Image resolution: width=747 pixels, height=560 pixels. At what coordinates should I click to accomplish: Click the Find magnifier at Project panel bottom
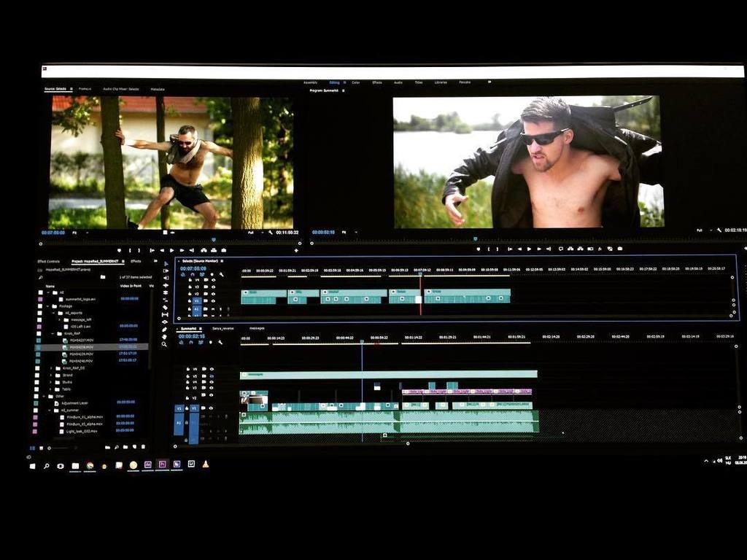[x=117, y=447]
